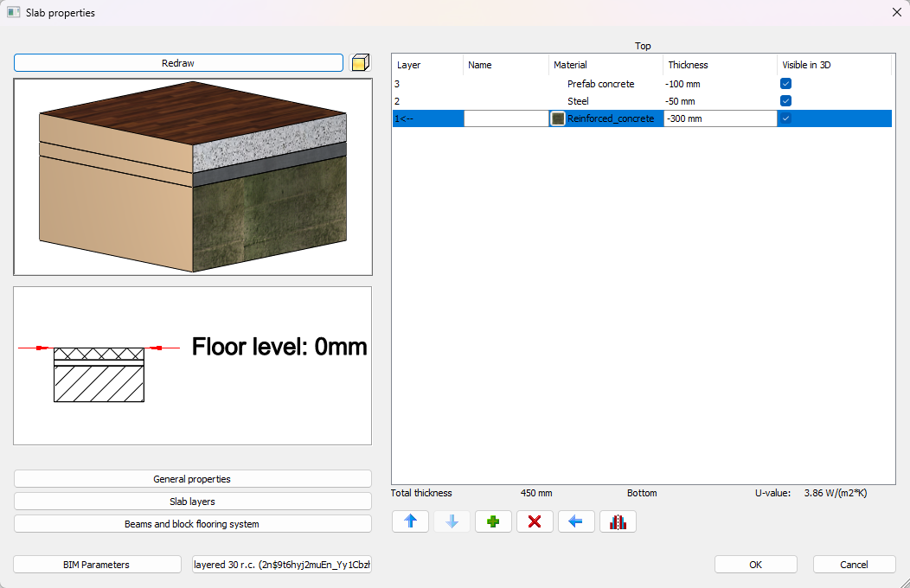Move the selected layer up
Screen dimensions: 910x588
point(410,521)
